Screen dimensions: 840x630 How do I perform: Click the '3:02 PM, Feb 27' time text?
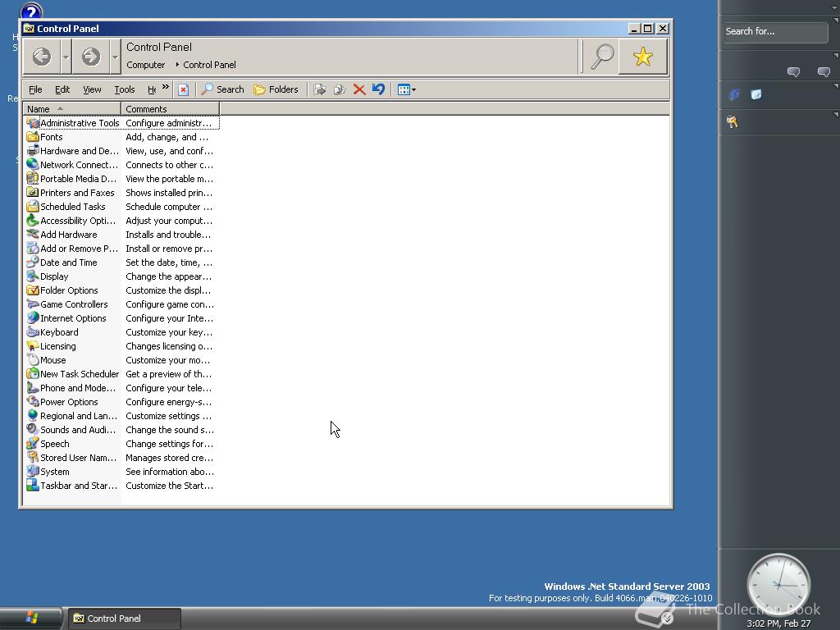pos(778,623)
